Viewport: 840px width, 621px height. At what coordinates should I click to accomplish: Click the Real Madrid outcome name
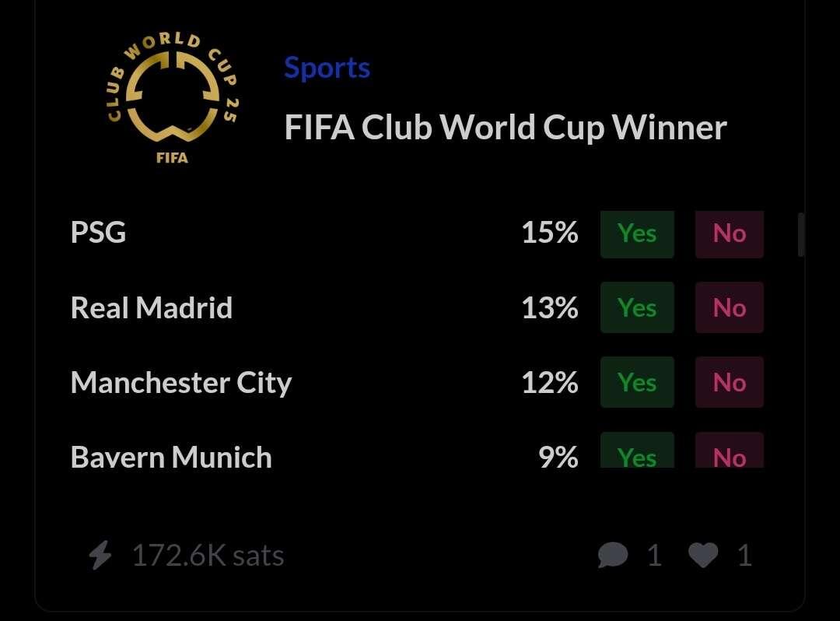click(x=152, y=307)
